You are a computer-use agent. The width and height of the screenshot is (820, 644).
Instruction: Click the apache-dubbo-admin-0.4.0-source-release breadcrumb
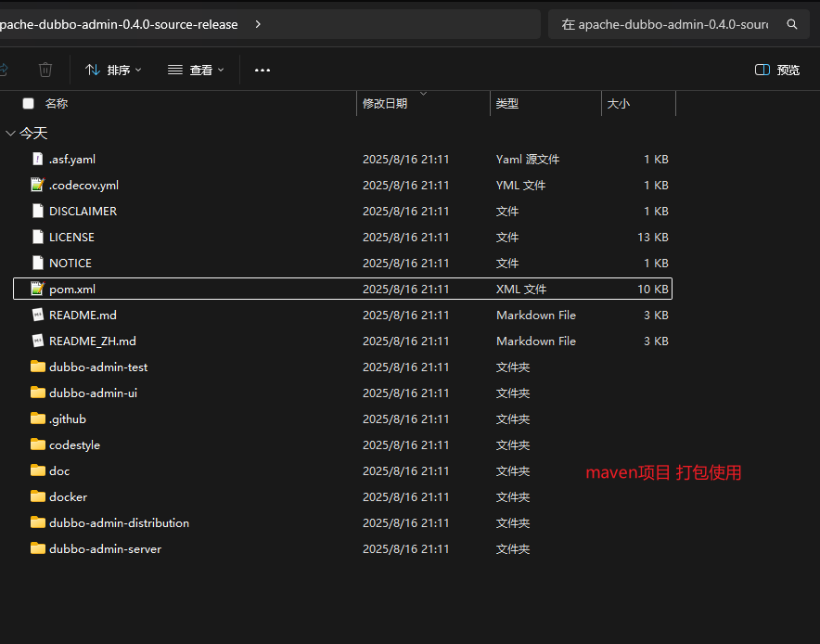[x=118, y=24]
